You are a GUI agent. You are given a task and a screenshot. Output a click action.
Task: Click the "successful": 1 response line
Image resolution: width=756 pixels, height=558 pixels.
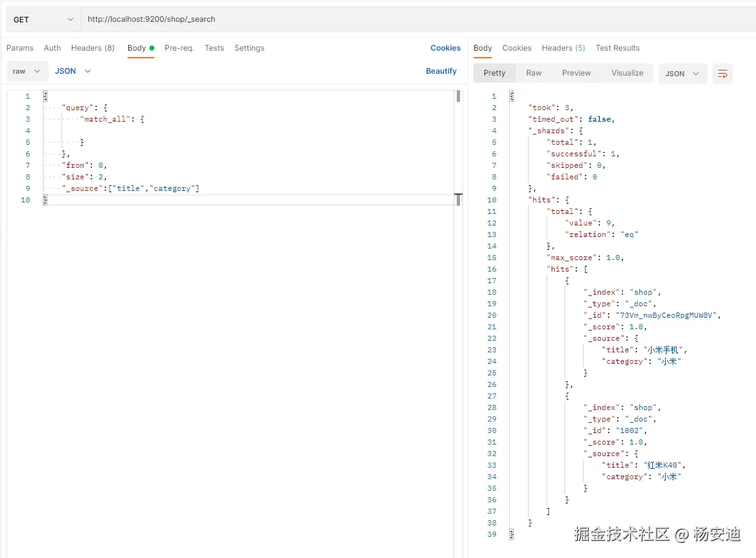click(x=583, y=154)
